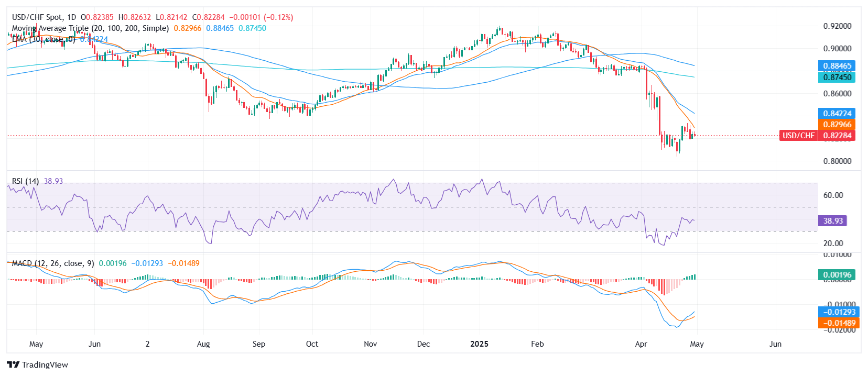The width and height of the screenshot is (868, 376).
Task: Click the blue -0.01293 MACD label
Action: 838,312
